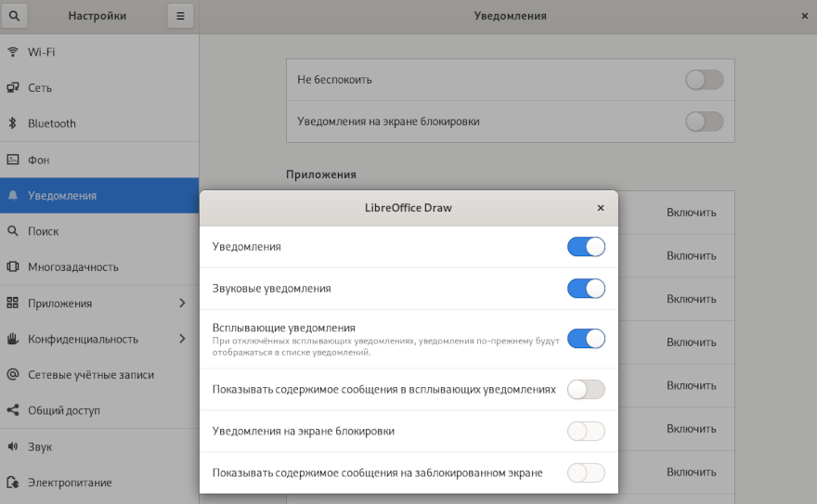Click the Wi-Fi icon in sidebar
The image size is (817, 504).
13,52
